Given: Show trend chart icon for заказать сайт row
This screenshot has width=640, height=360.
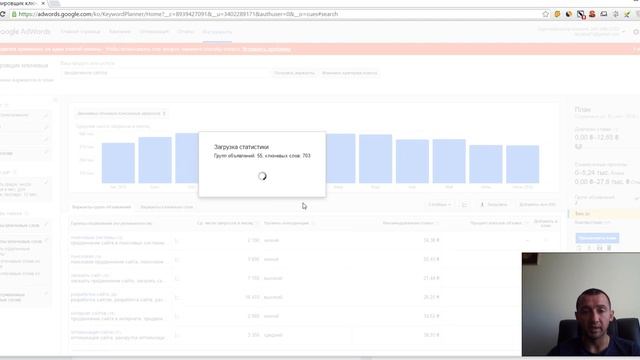Looking at the screenshot, I should tap(176, 278).
